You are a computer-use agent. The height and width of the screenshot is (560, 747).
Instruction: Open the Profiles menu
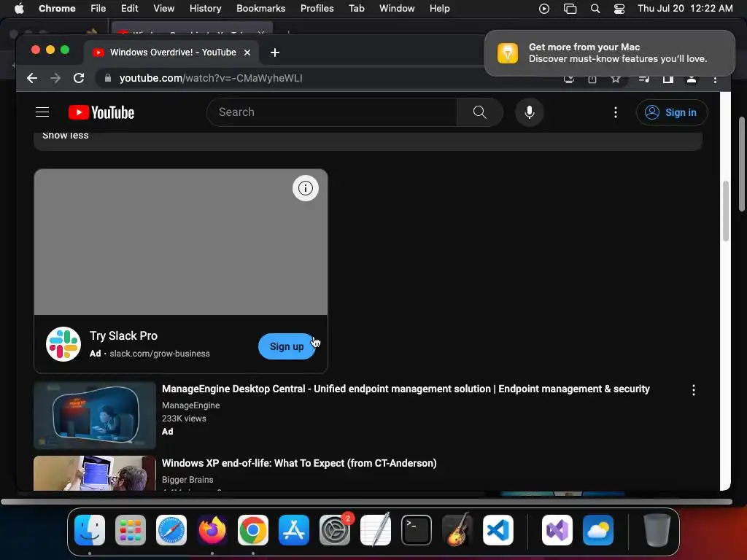click(317, 8)
